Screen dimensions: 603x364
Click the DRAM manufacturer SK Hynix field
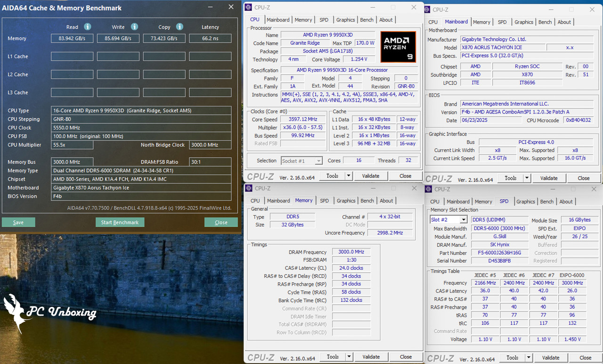(x=500, y=245)
